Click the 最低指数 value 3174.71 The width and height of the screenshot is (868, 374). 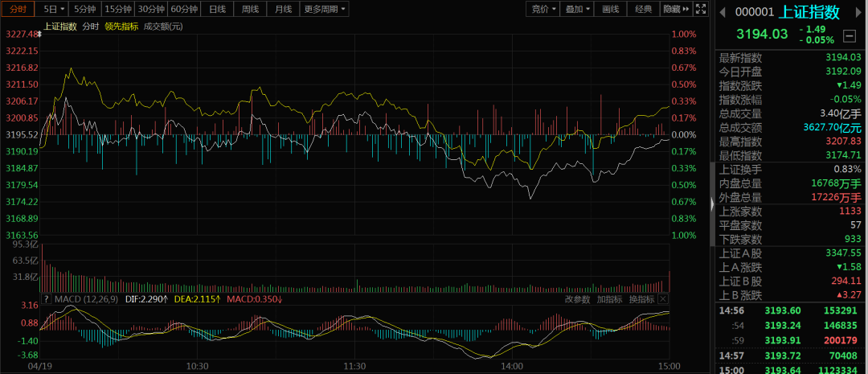(x=843, y=155)
